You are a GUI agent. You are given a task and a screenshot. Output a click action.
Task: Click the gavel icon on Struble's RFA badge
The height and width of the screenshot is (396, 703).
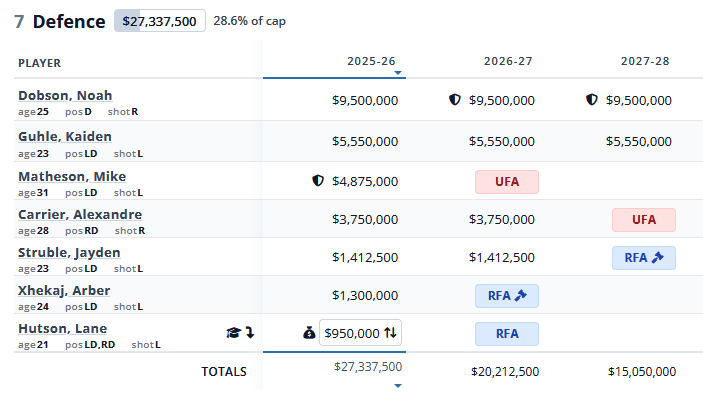point(658,257)
